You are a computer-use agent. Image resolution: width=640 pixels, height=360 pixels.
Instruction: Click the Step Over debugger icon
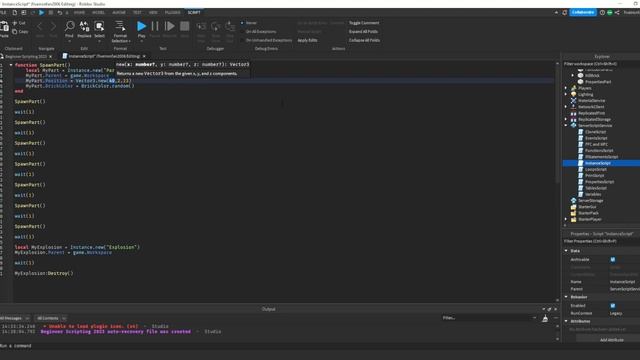click(x=216, y=27)
